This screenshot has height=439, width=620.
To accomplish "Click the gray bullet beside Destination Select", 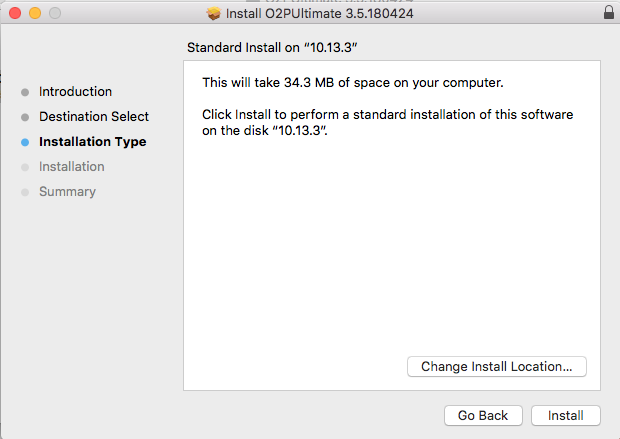I will point(25,117).
